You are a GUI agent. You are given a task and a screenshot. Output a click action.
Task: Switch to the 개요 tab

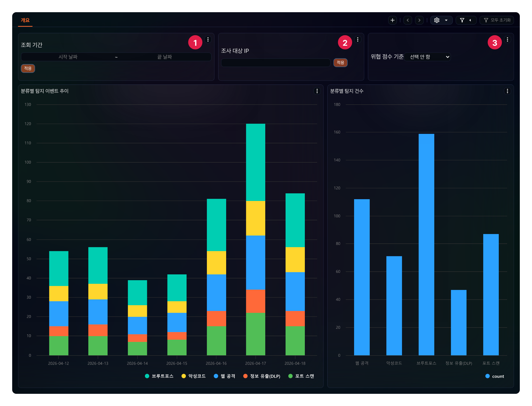(x=25, y=20)
